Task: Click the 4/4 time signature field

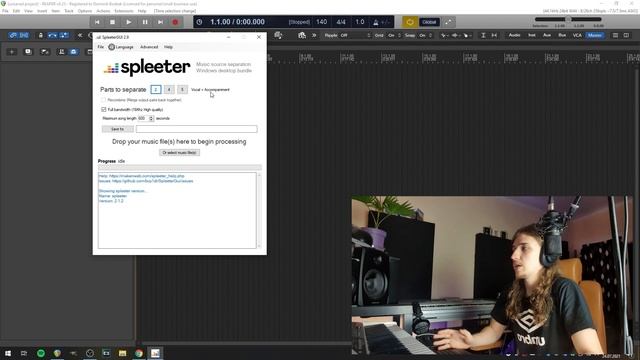Action: 341,22
